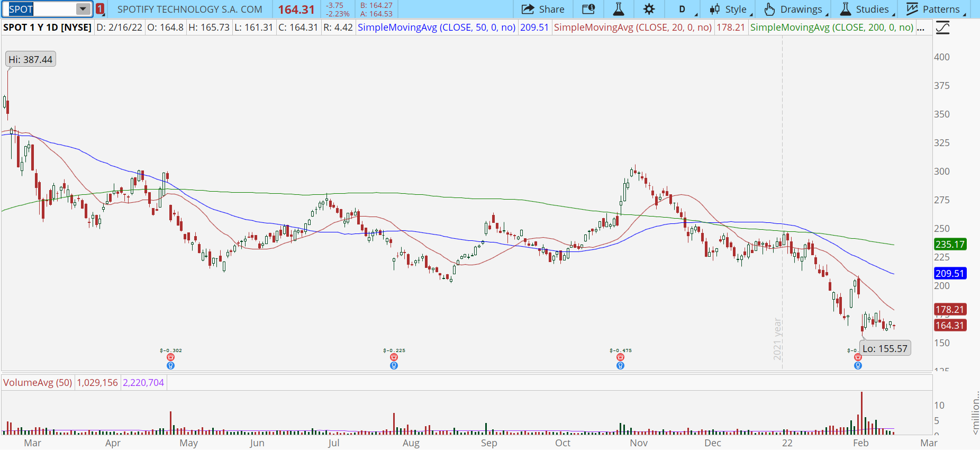Click the red 178.21 price axis label
This screenshot has width=980, height=450.
pyautogui.click(x=950, y=309)
